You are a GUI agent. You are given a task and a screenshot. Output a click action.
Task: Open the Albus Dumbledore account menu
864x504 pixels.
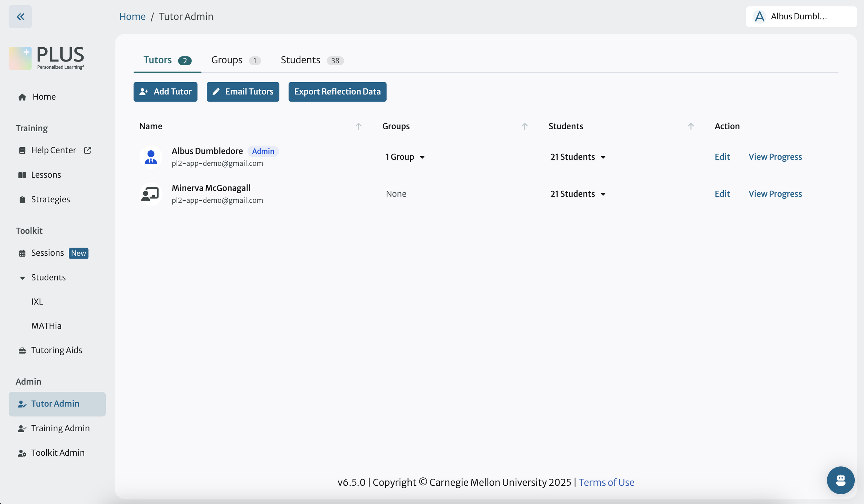(801, 17)
